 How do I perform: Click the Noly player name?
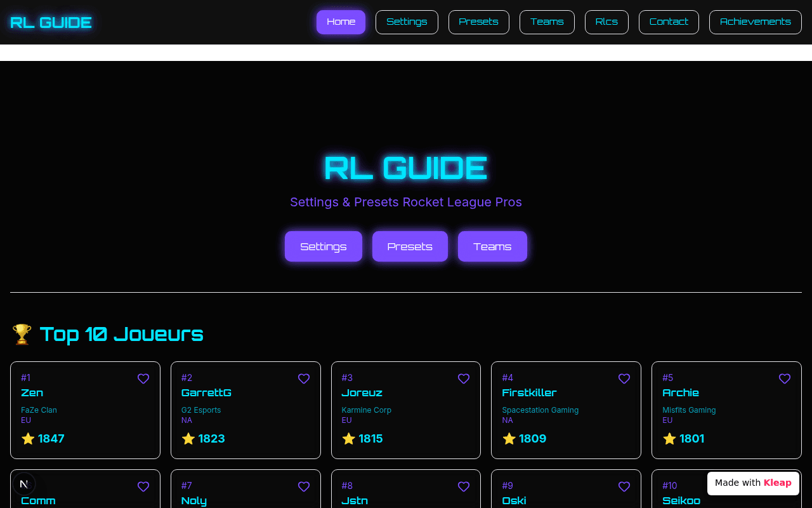coord(194,501)
